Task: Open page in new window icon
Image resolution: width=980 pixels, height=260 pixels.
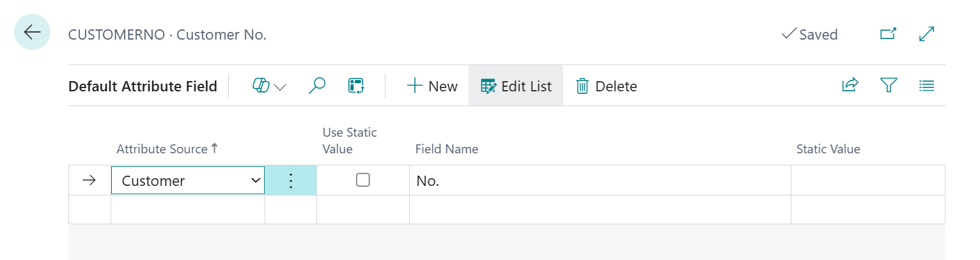Action: click(x=888, y=34)
